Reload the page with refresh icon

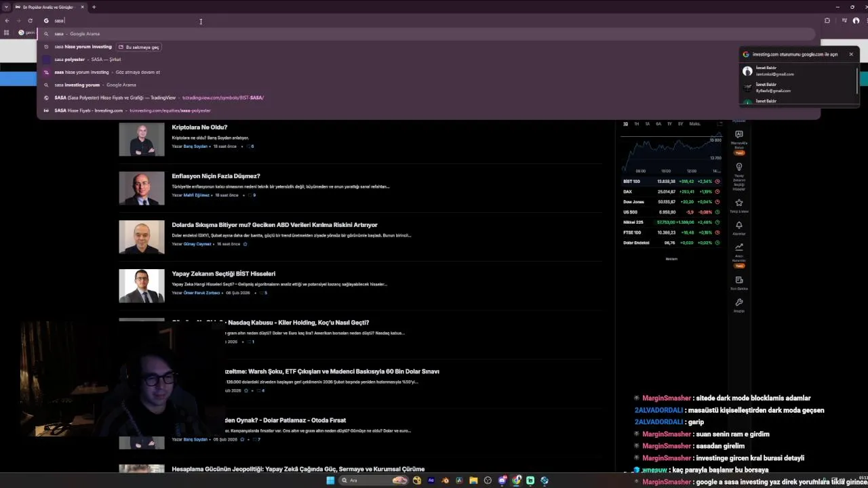point(30,20)
